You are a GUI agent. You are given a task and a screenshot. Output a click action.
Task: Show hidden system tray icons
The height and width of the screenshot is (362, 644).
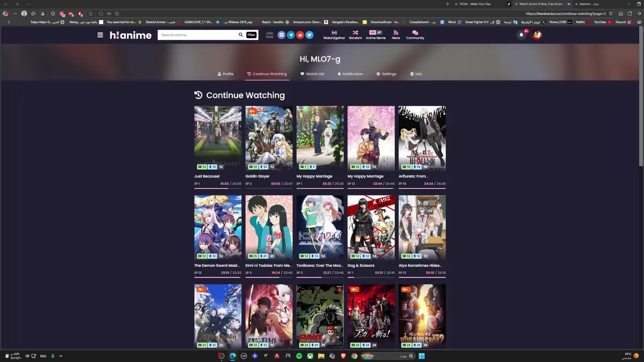tap(61, 356)
